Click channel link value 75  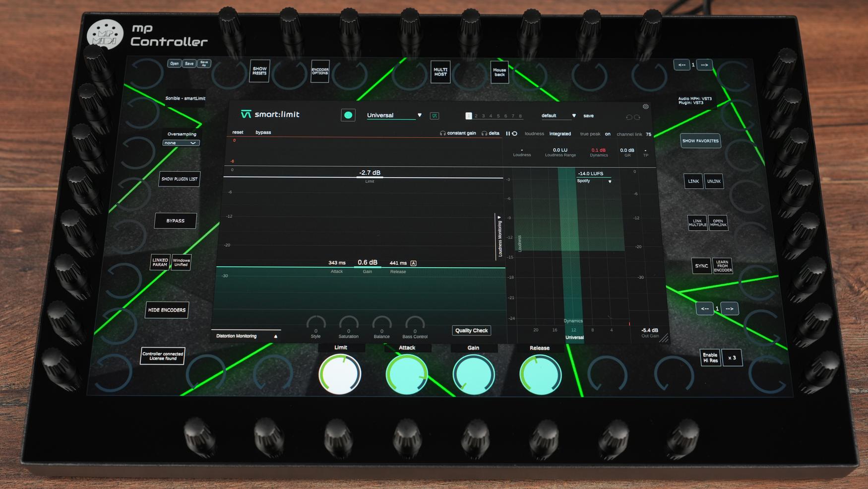click(x=648, y=134)
